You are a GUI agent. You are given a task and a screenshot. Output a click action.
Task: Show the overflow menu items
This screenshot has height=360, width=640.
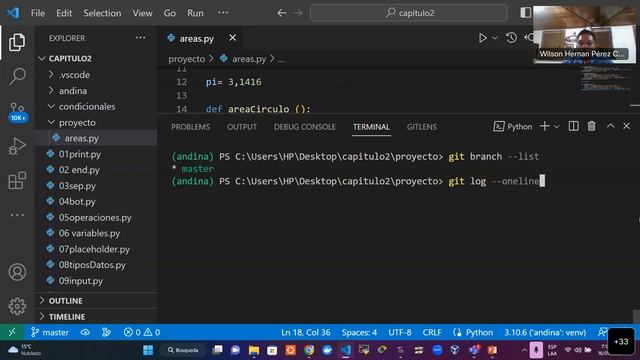(x=223, y=13)
